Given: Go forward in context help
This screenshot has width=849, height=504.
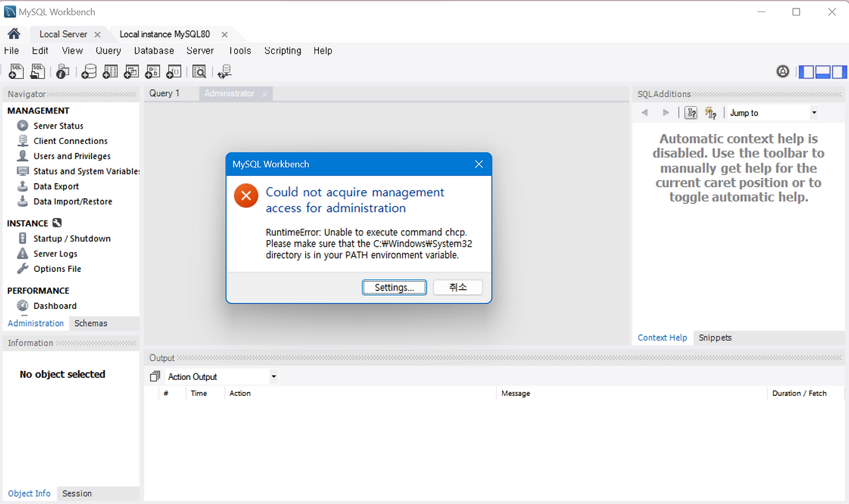Looking at the screenshot, I should tap(666, 113).
